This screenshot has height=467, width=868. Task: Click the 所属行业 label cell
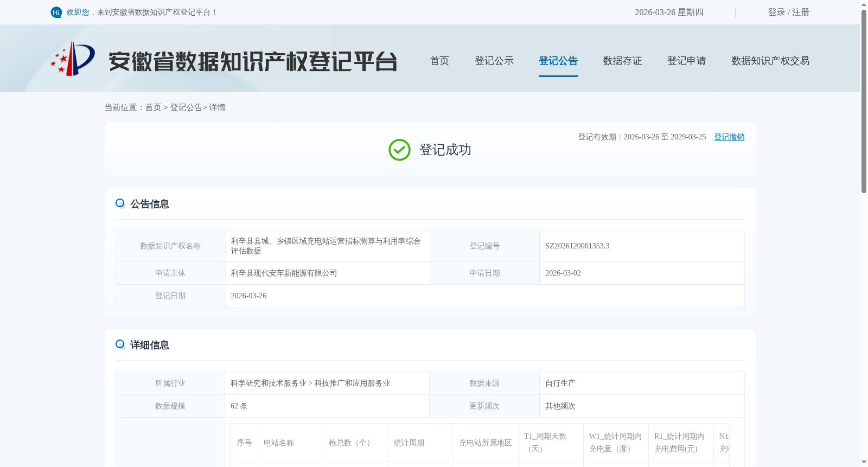click(170, 383)
